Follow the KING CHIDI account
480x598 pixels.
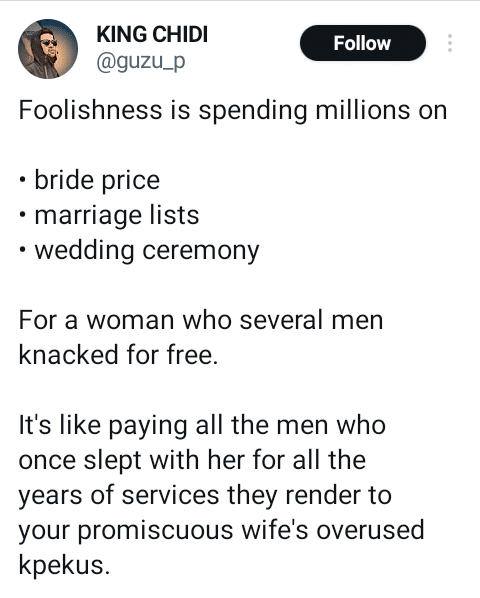point(363,43)
